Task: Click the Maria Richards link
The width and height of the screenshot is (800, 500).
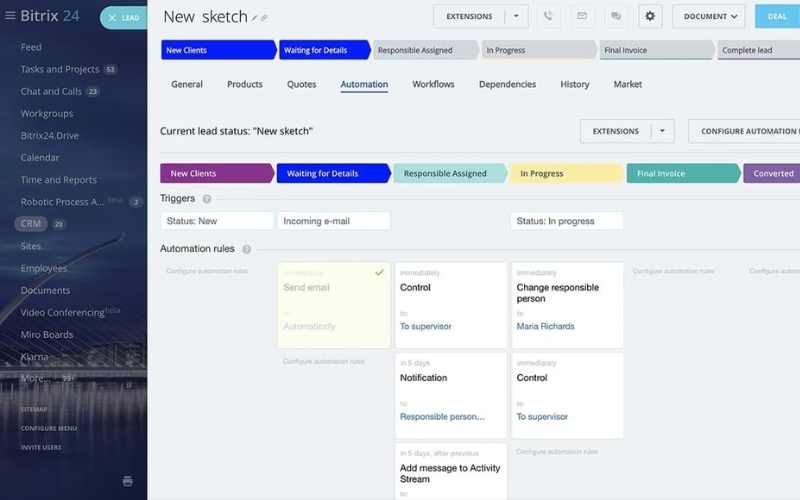Action: tap(545, 326)
